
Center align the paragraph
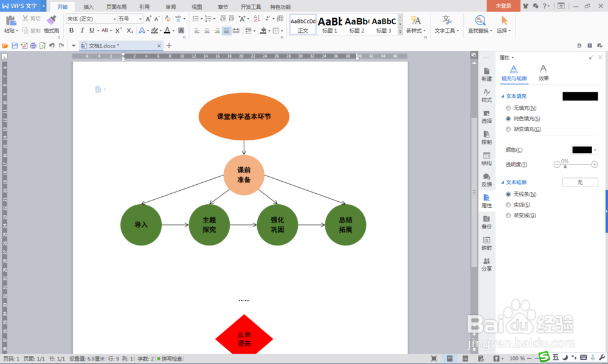point(207,30)
